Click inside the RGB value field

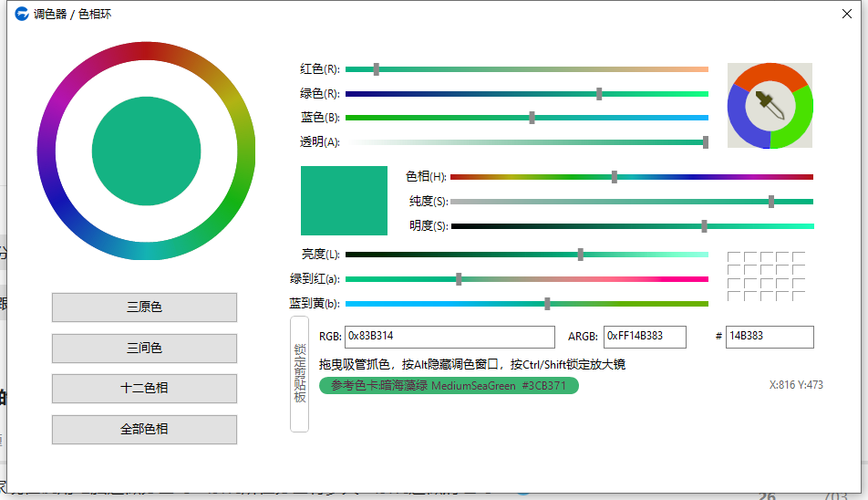click(449, 337)
